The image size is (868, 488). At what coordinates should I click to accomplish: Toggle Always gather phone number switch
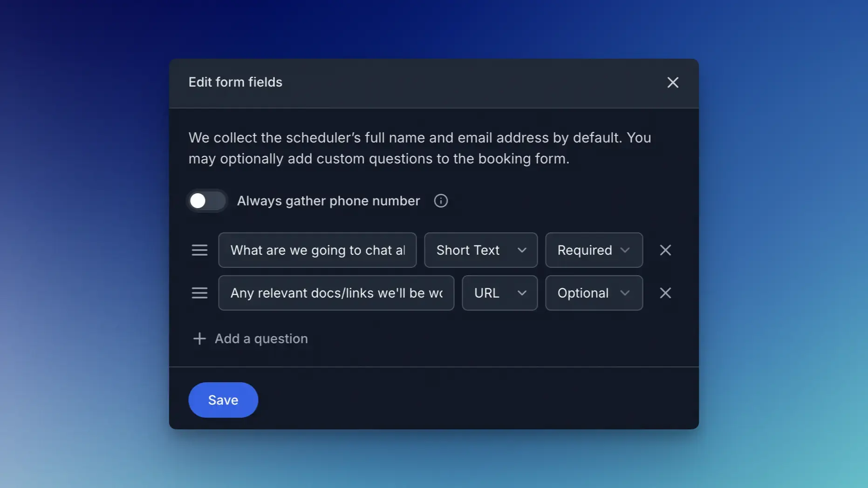207,201
